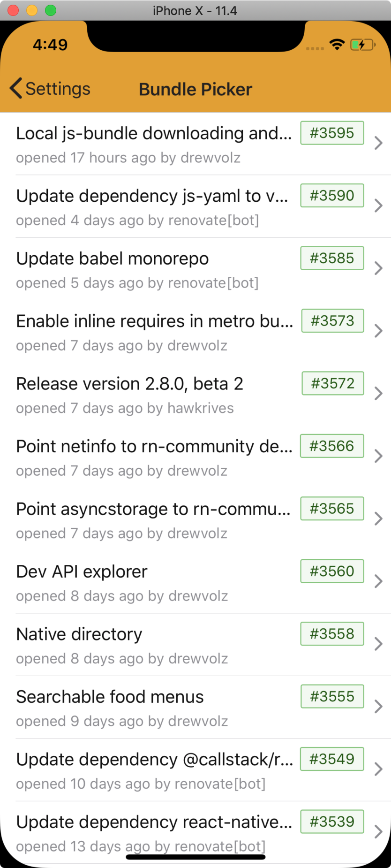Expand the Native directory row arrow
This screenshot has height=868, width=391.
pyautogui.click(x=378, y=644)
